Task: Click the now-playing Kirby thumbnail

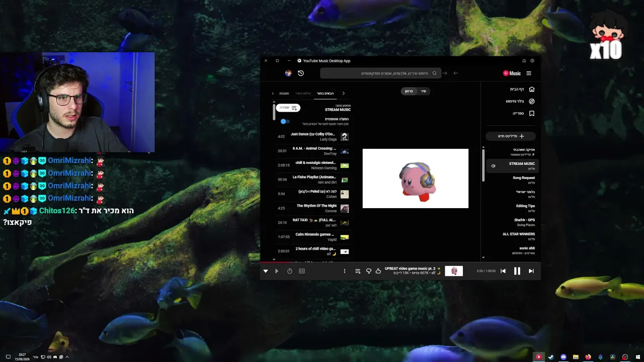Action: pyautogui.click(x=454, y=271)
